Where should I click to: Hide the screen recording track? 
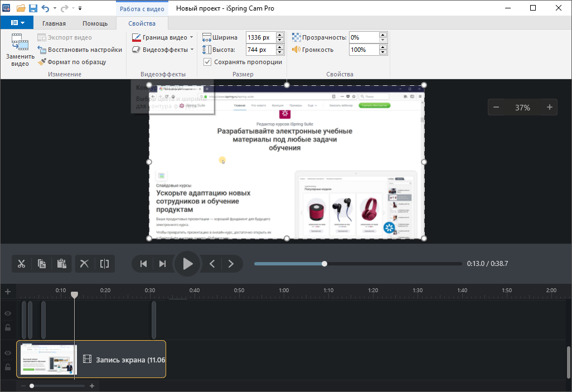click(x=8, y=353)
